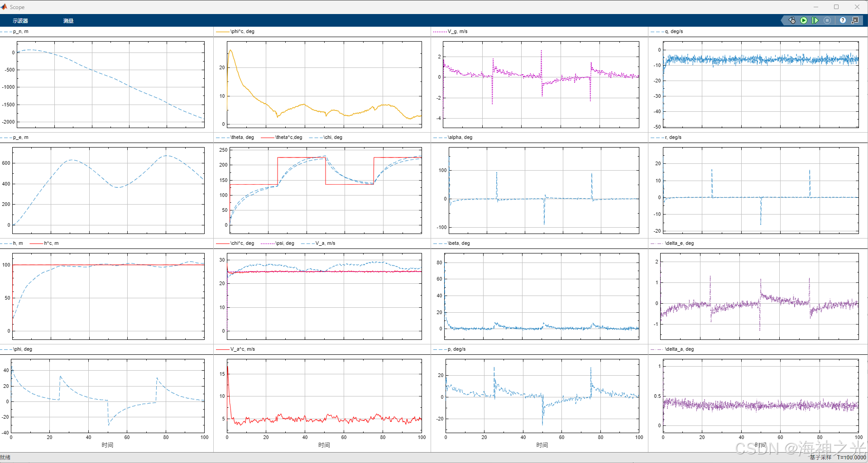Click q, deg/s legend label
Image resolution: width=868 pixels, height=463 pixels.
pyautogui.click(x=674, y=32)
